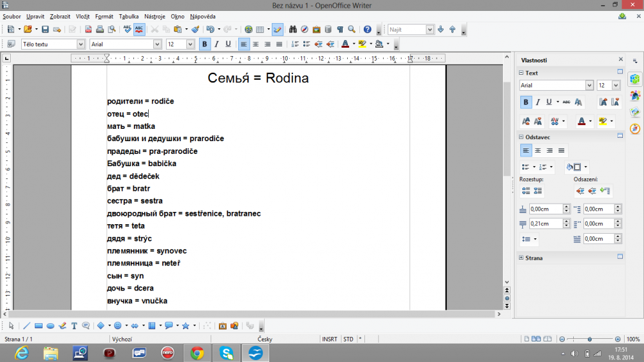Click the Cut scissors icon
This screenshot has width=644, height=362.
[x=155, y=30]
